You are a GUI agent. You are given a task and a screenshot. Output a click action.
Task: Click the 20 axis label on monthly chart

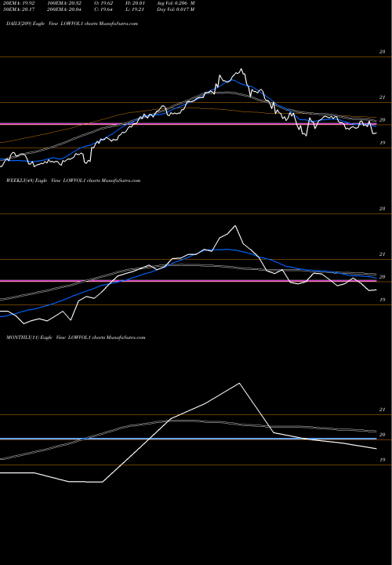pos(382,435)
